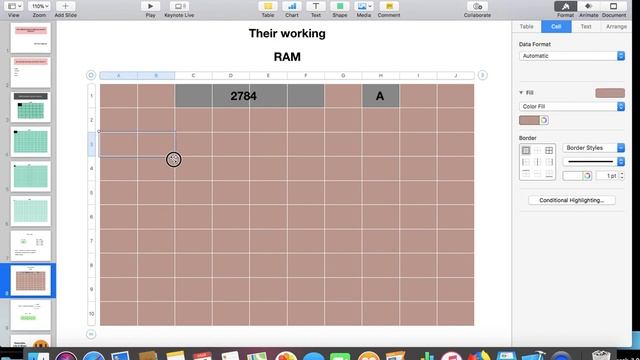Click the RAM heading text
The width and height of the screenshot is (640, 360).
287,57
